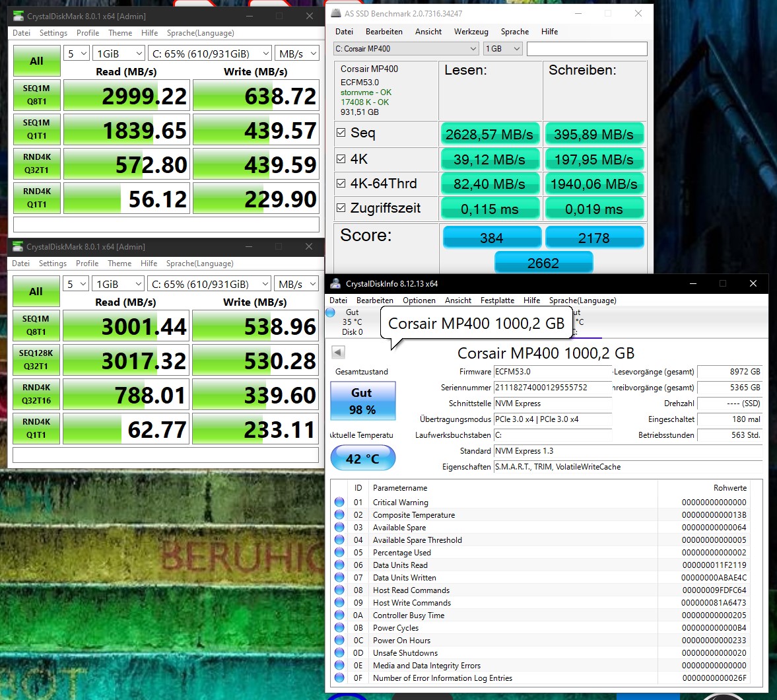Click the CrystalDiskInfo title bar app icon
This screenshot has height=700, width=777.
click(335, 283)
